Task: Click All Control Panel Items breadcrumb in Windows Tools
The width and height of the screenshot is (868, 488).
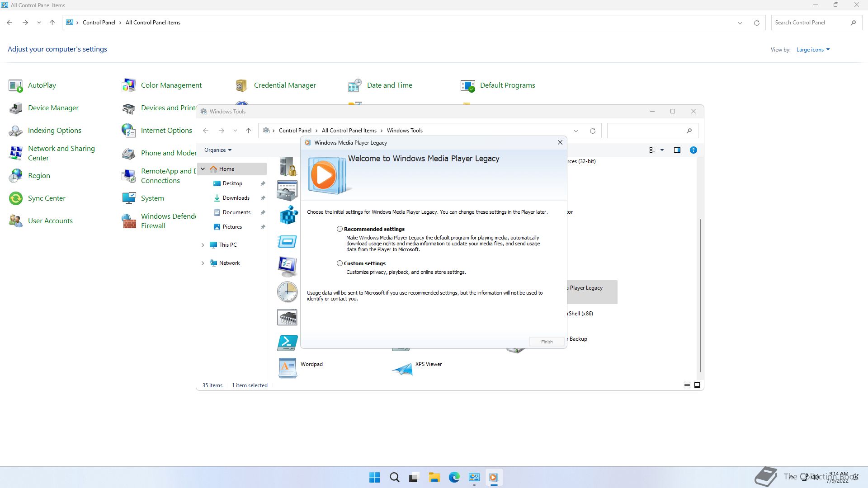Action: (x=349, y=131)
